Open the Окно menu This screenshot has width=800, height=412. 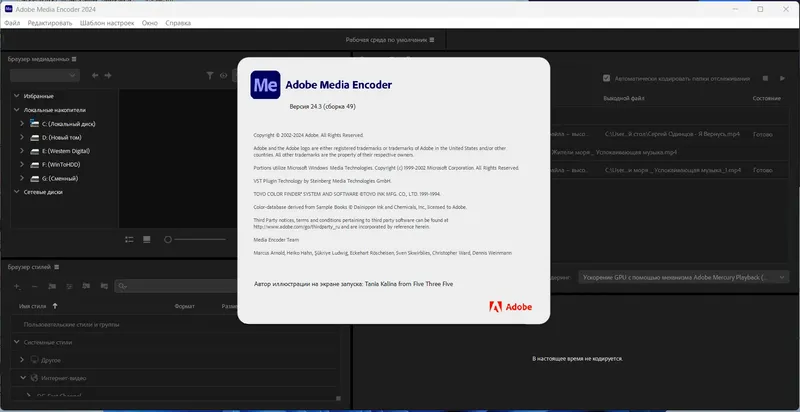150,23
